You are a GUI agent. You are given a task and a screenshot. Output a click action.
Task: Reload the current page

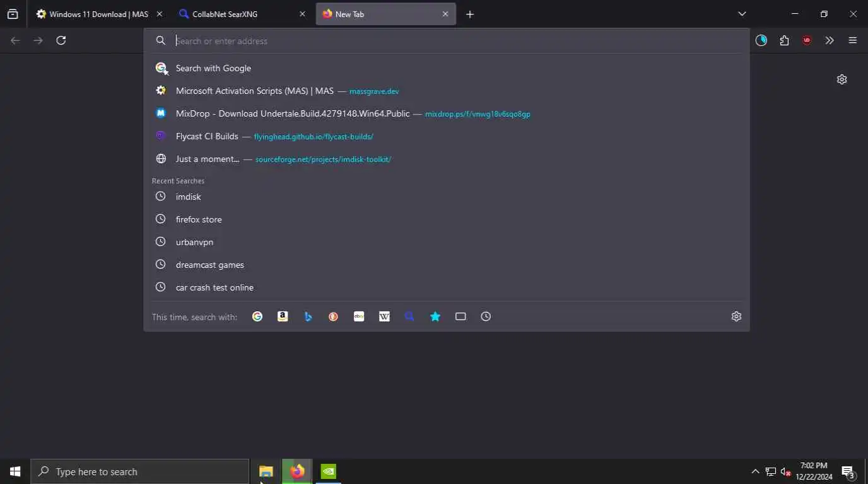(61, 40)
